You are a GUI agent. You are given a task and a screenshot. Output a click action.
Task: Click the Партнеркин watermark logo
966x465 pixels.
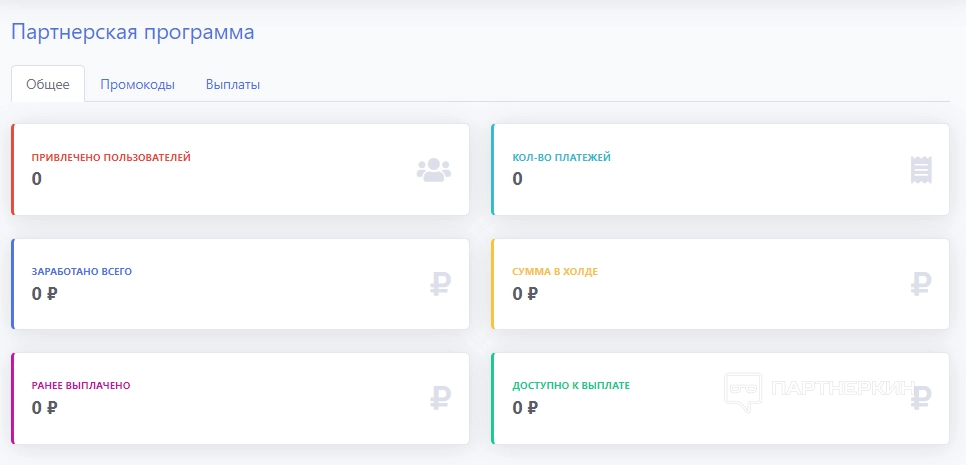[815, 390]
